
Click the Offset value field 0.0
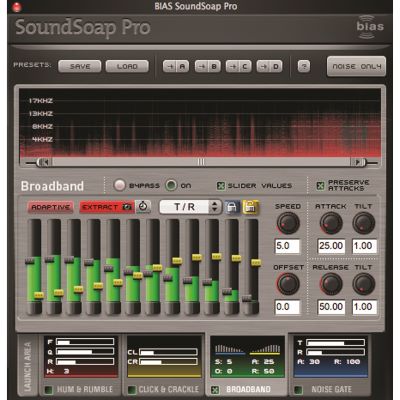287,307
